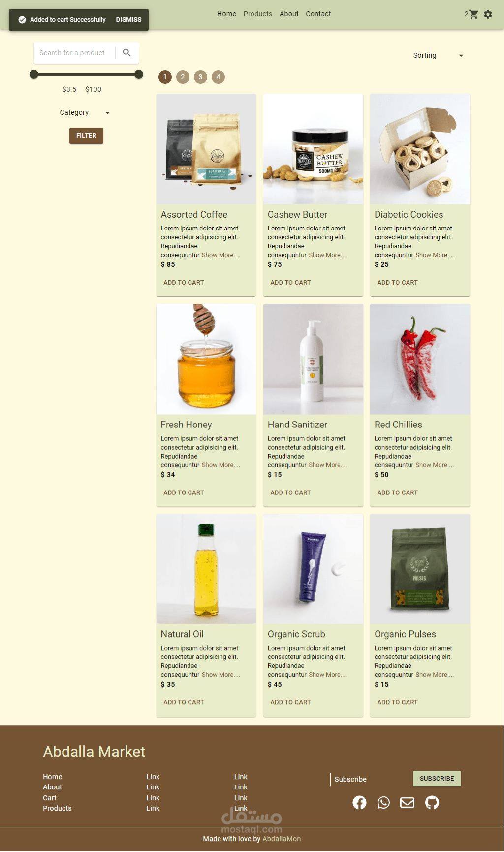
Task: Go to page 2 of products
Action: pyautogui.click(x=183, y=77)
